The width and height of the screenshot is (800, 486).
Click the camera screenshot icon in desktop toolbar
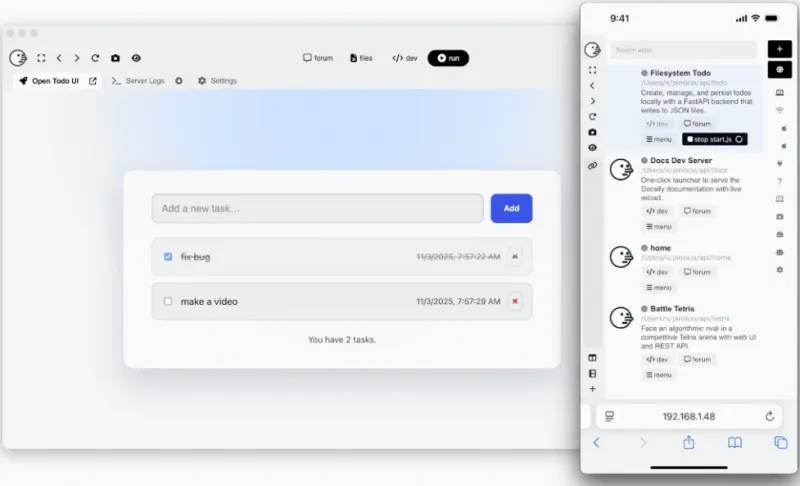tap(115, 59)
